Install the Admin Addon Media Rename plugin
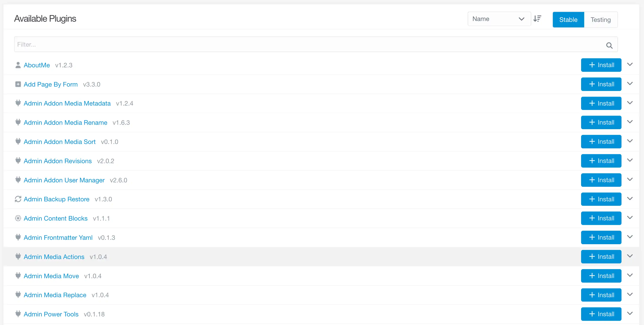The width and height of the screenshot is (644, 325). point(601,122)
